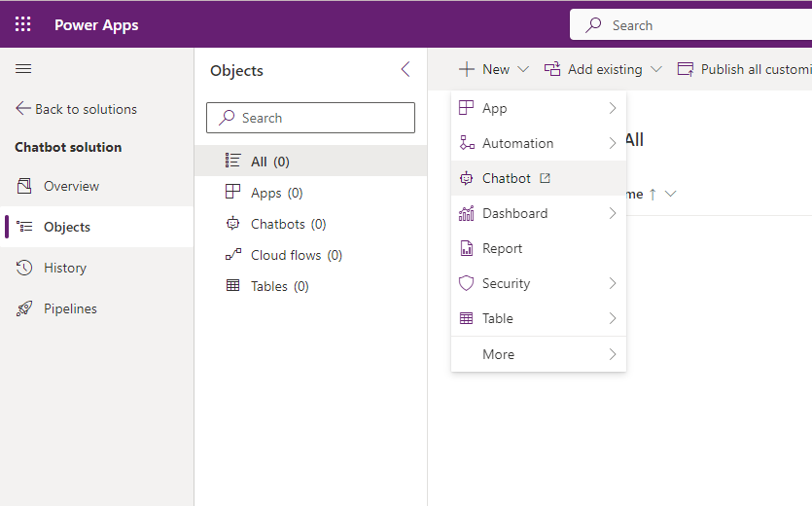Viewport: 812px width, 506px height.
Task: Click the Objects list icon in sidebar
Action: (24, 227)
